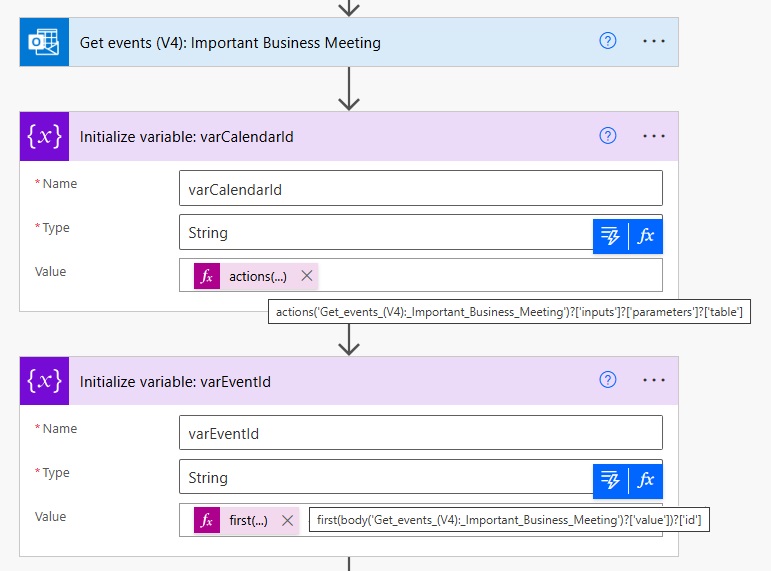Image resolution: width=771 pixels, height=571 pixels.
Task: Open ellipsis menu on varCalendarId action
Action: [653, 136]
